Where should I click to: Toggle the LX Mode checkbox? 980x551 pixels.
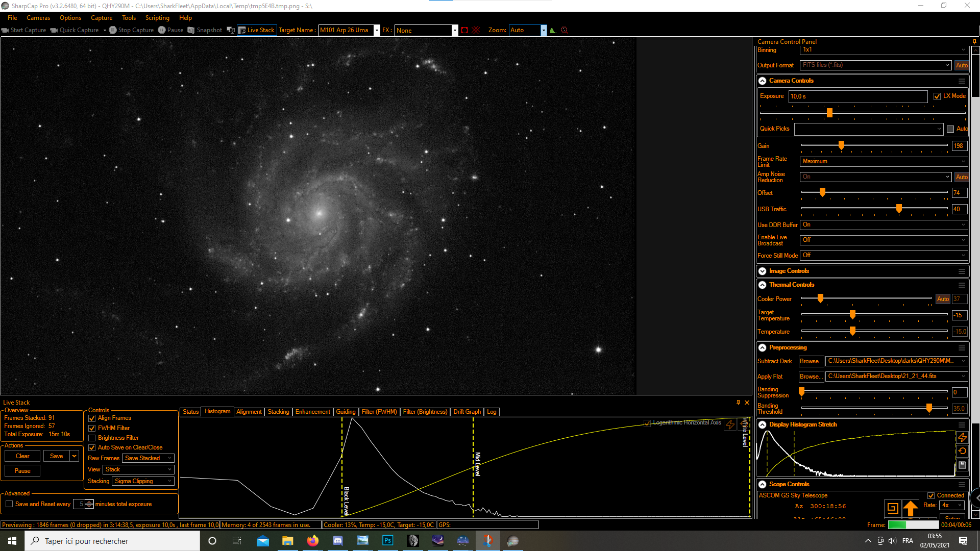(x=937, y=96)
